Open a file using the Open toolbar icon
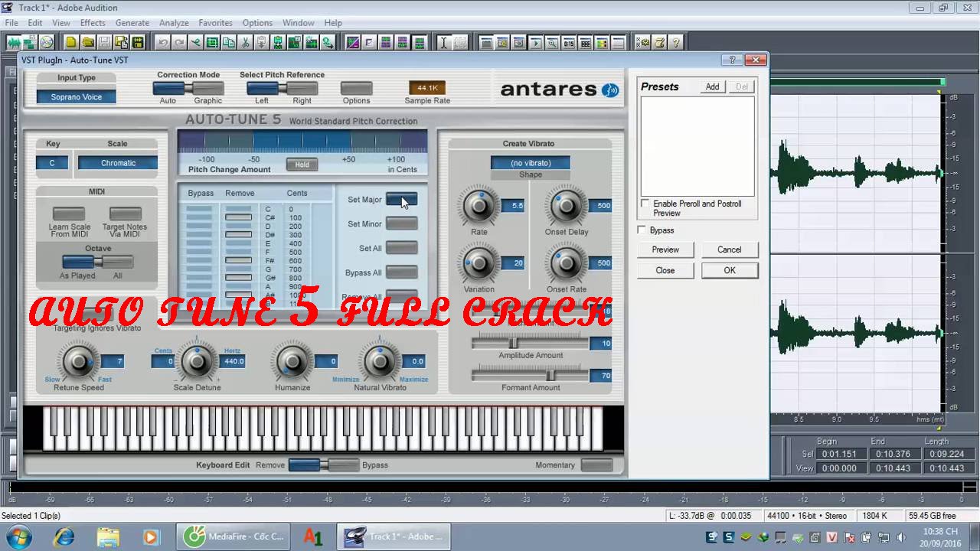Viewport: 980px width, 551px height. point(87,43)
